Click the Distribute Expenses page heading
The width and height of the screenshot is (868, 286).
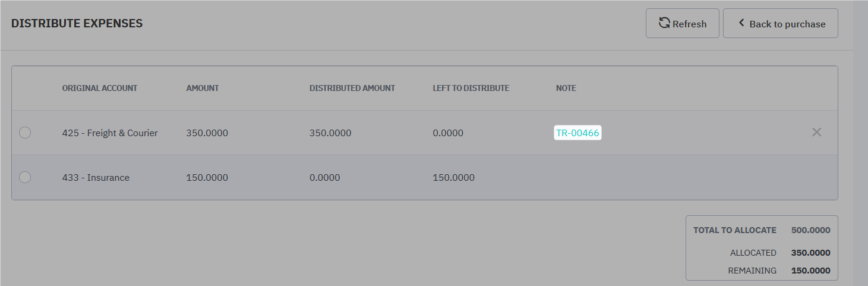click(77, 24)
